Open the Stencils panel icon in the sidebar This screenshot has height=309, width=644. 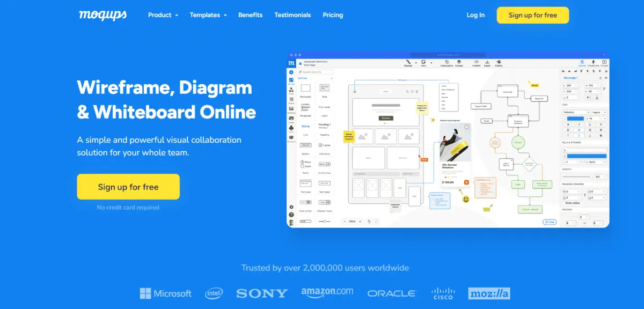point(291,80)
